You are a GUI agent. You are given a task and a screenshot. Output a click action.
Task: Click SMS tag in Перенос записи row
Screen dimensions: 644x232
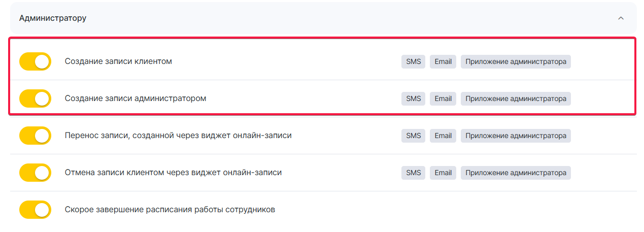[414, 136]
